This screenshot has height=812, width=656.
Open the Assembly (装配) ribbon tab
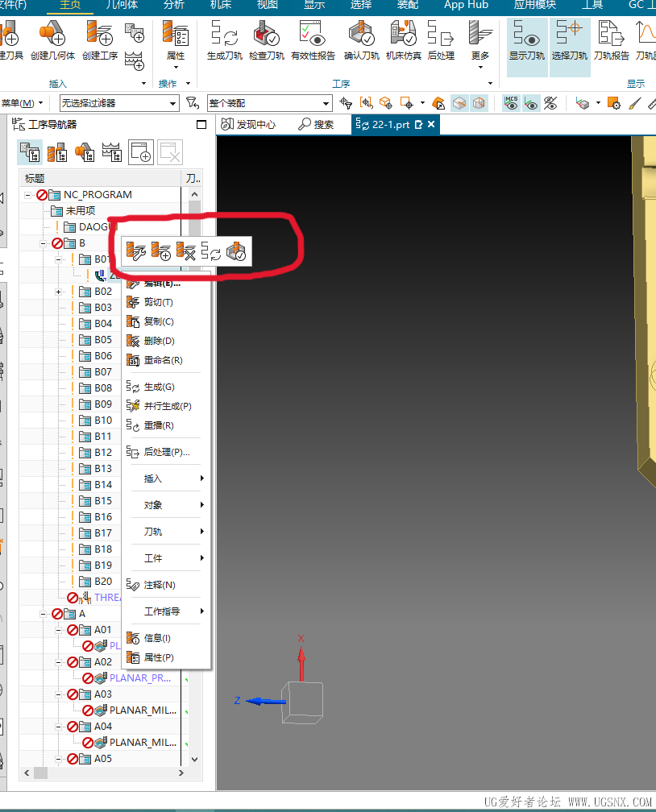point(407,5)
